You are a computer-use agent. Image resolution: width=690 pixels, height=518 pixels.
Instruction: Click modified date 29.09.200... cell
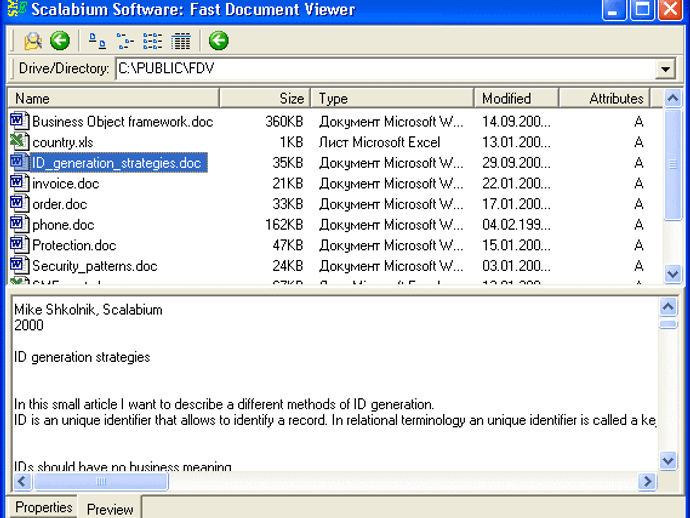[516, 163]
